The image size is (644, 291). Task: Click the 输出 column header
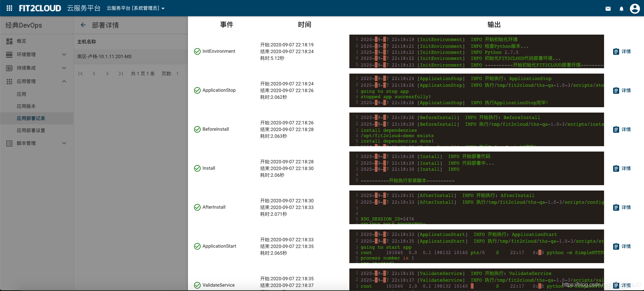coord(494,25)
